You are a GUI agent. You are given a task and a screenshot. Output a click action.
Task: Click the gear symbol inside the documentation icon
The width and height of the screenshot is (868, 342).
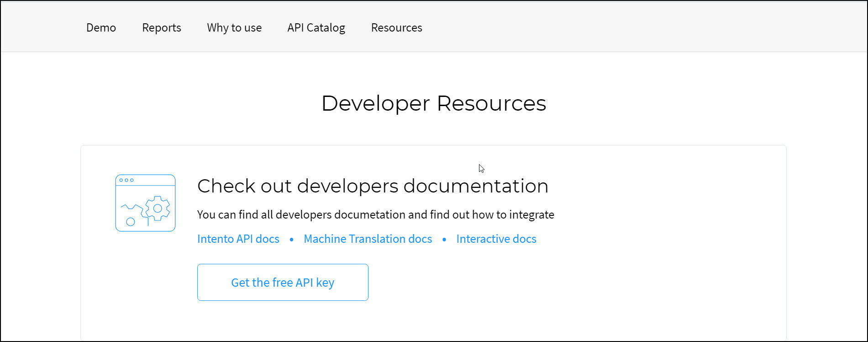[x=158, y=208]
